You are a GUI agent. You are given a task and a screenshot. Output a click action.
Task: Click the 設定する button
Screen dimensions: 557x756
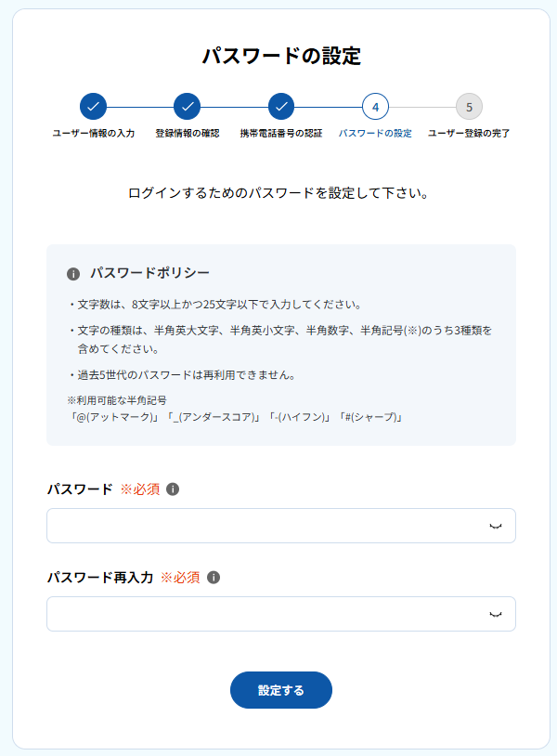pos(281,690)
